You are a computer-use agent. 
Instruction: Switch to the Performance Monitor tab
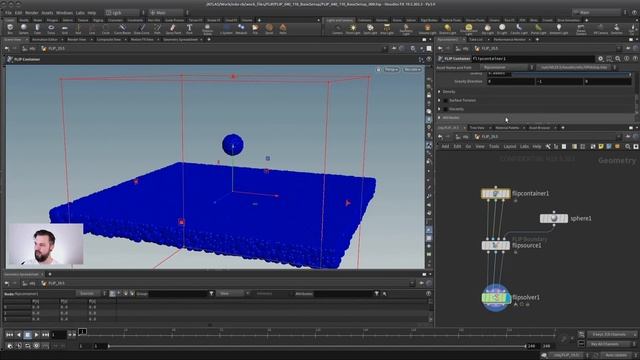509,40
